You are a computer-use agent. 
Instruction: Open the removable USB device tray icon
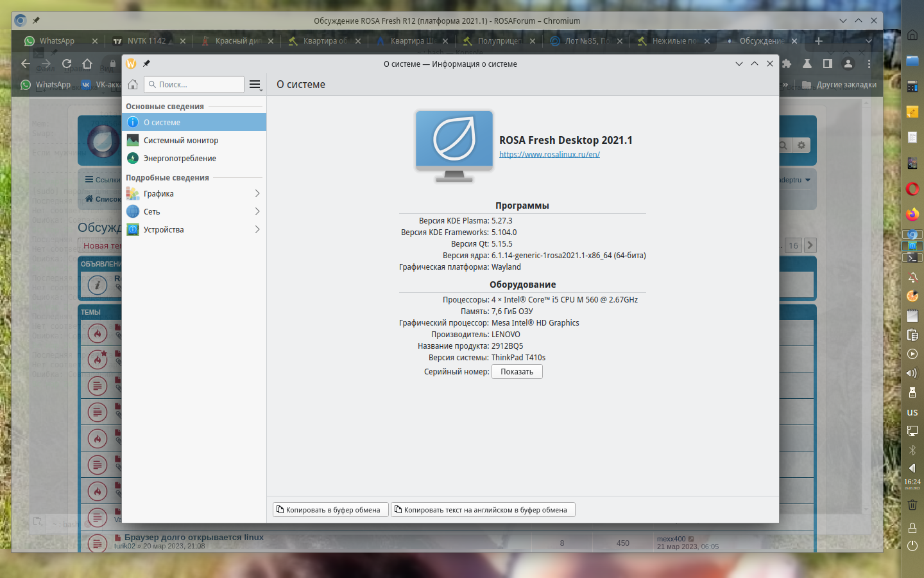[x=912, y=392]
